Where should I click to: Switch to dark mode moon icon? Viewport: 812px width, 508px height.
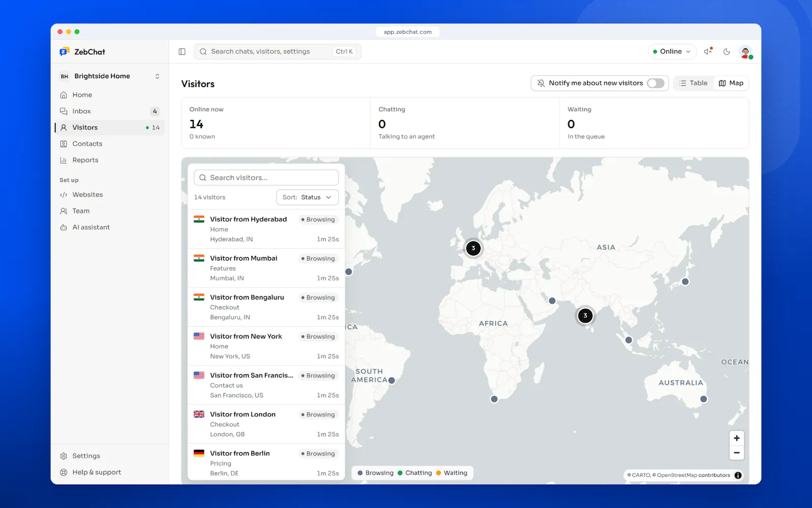coord(727,51)
